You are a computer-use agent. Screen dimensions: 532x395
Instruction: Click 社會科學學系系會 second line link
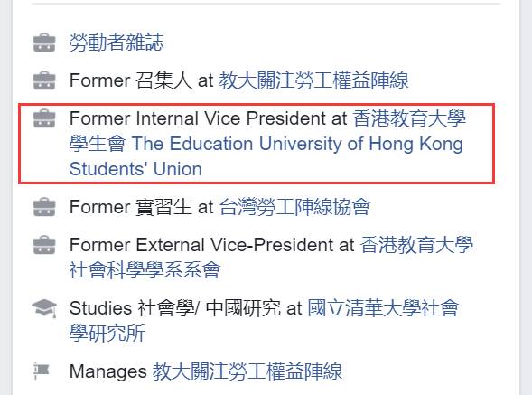click(x=145, y=270)
